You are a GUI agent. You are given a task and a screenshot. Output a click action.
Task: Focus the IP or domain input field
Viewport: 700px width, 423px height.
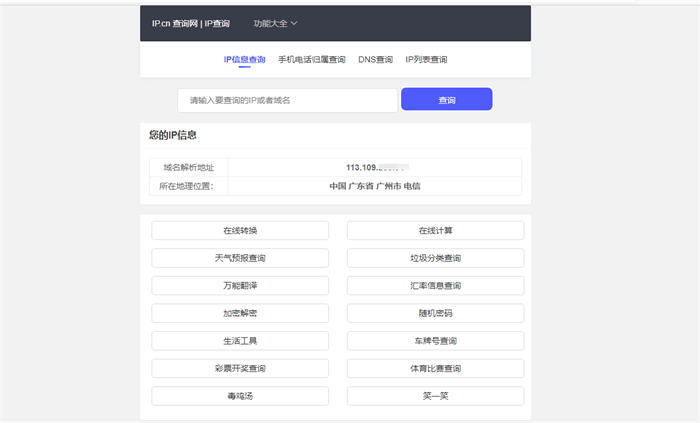(288, 100)
